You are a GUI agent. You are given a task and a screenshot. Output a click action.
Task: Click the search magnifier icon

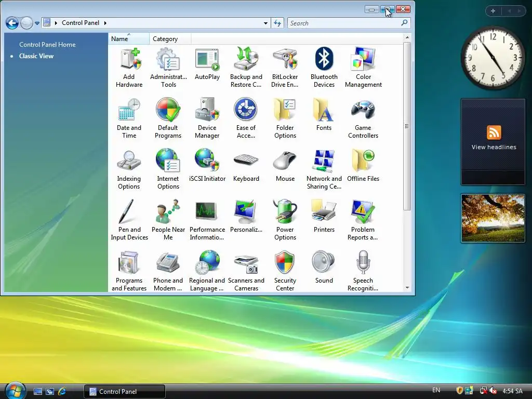coord(404,23)
